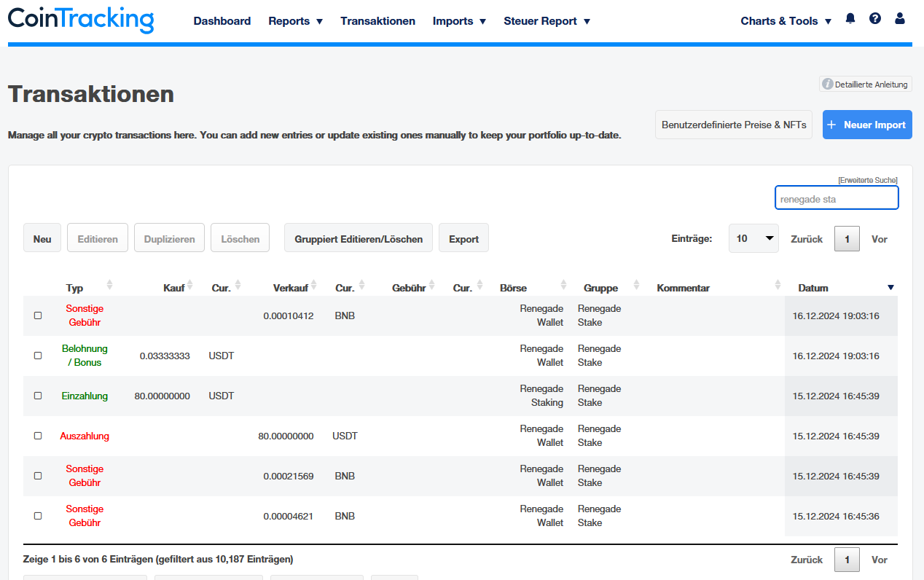Click top Zurück pagination link
The width and height of the screenshot is (924, 580).
click(807, 239)
